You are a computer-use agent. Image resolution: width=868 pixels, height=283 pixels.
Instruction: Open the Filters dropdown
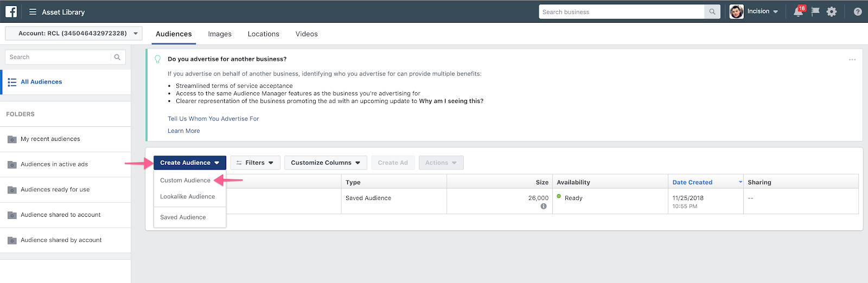(x=255, y=163)
